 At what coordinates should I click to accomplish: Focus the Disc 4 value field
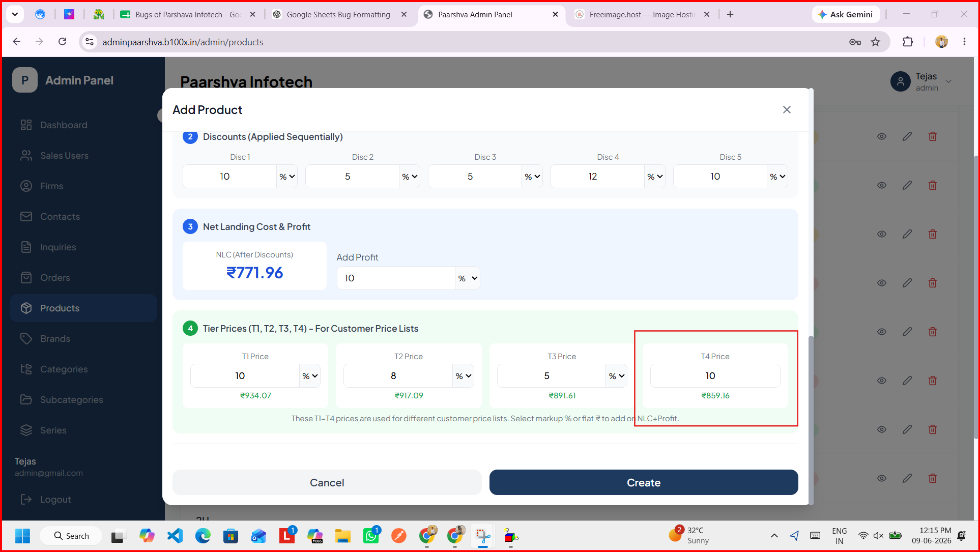click(598, 177)
